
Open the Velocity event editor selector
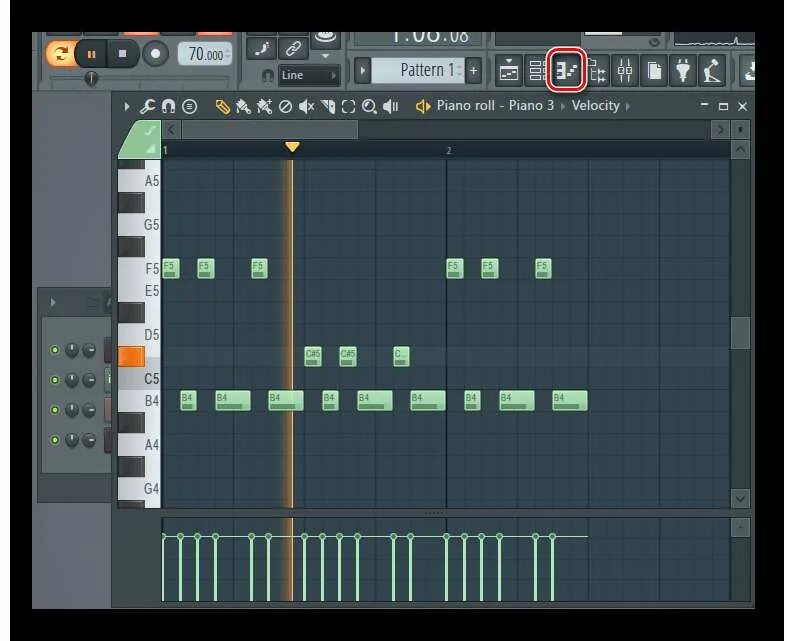pos(595,106)
